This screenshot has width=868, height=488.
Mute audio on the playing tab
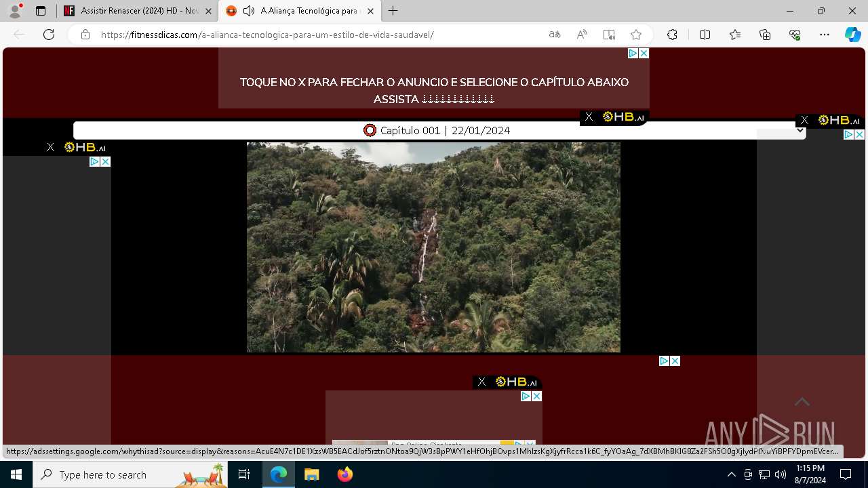click(x=249, y=11)
